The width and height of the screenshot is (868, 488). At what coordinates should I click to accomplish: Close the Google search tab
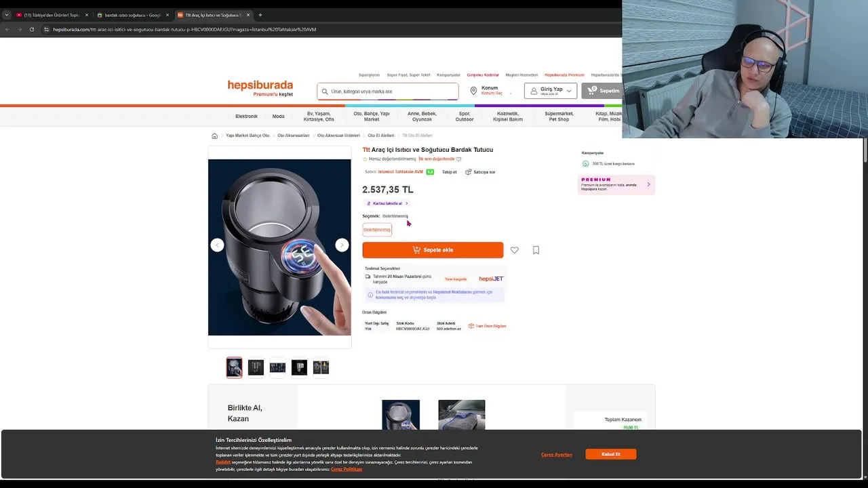[167, 15]
